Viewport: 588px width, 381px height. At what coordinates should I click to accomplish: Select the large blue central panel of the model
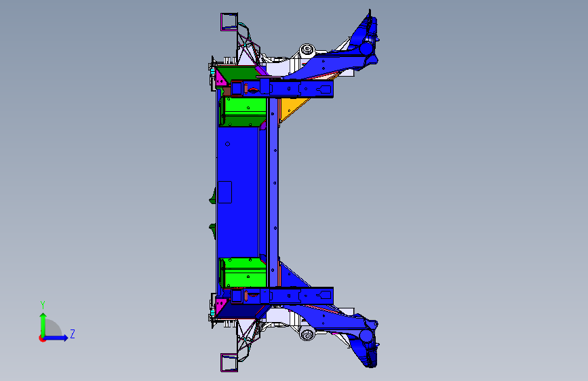[x=237, y=192]
